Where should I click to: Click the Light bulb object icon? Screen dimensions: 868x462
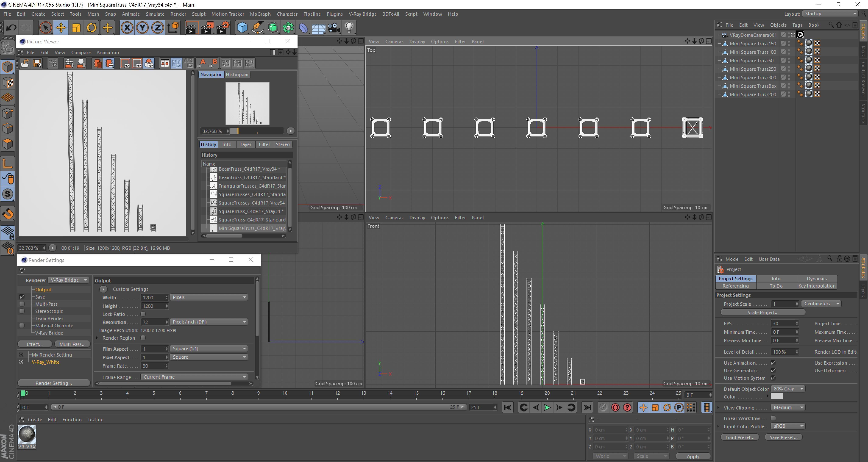click(x=349, y=28)
